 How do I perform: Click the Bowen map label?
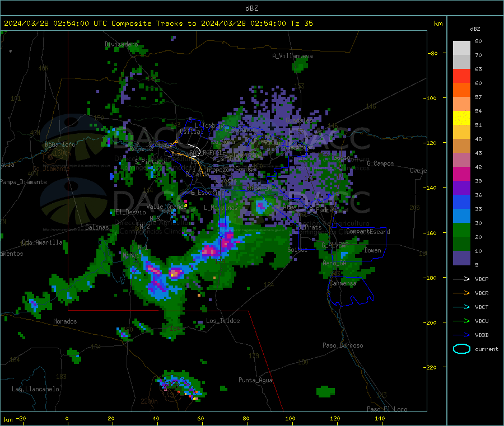tap(372, 251)
